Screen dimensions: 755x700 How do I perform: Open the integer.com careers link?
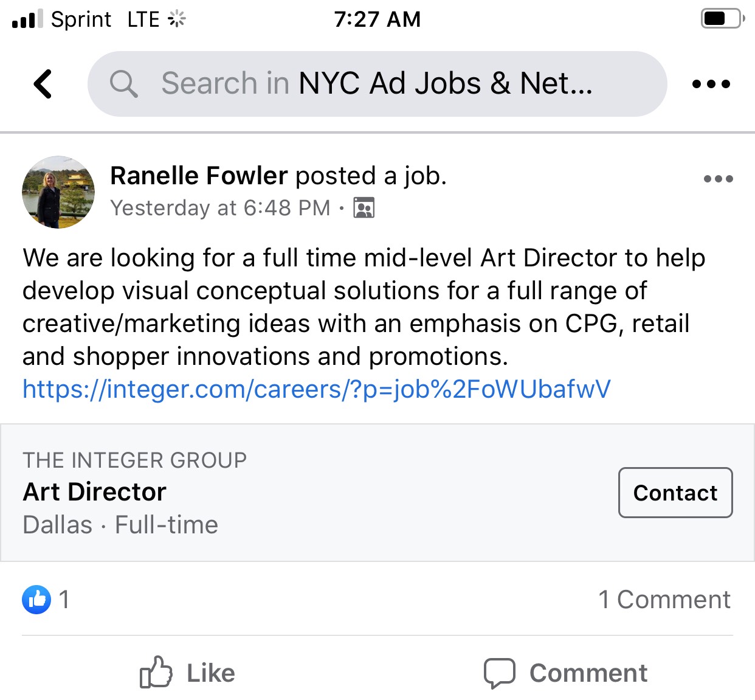coord(316,389)
